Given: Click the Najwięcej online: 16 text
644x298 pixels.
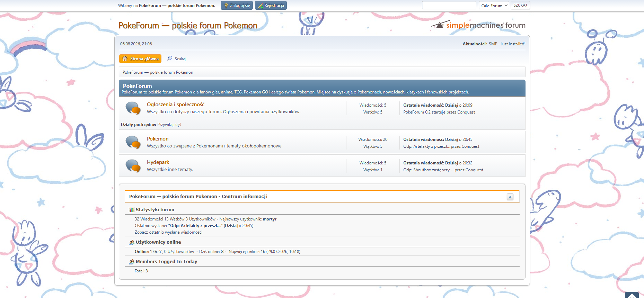Looking at the screenshot, I should coord(247,252).
